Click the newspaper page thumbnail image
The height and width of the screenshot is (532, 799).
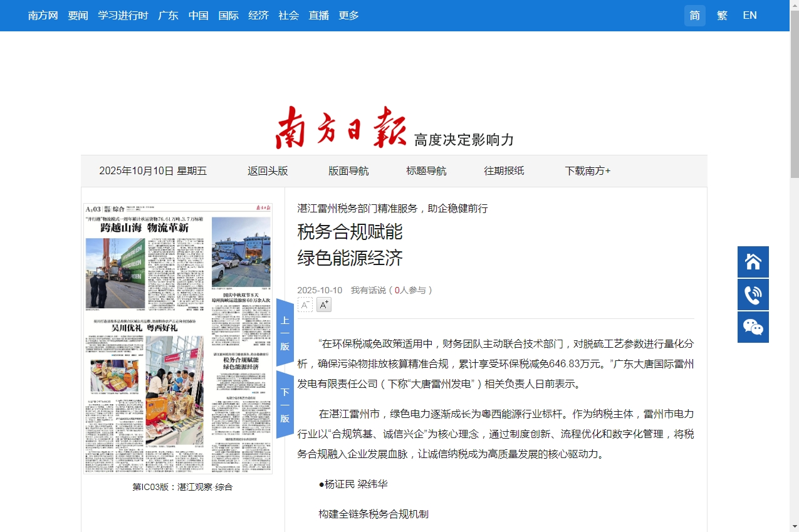(177, 338)
